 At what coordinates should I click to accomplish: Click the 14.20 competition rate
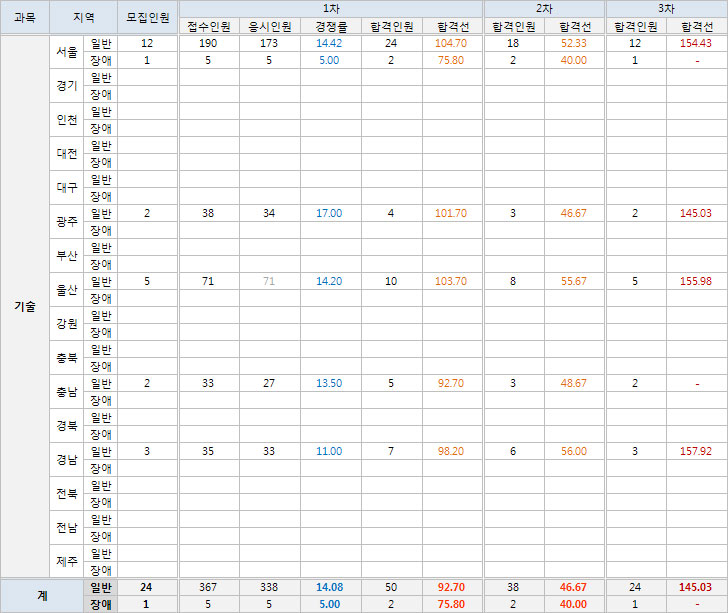pos(329,281)
